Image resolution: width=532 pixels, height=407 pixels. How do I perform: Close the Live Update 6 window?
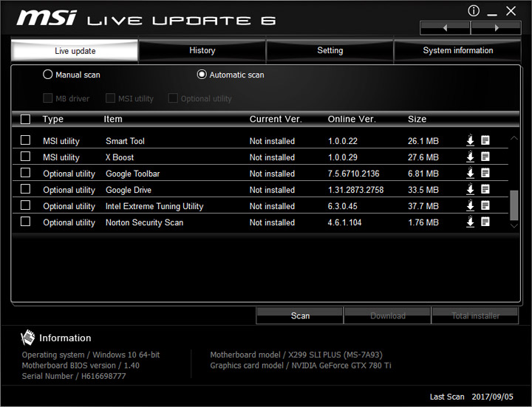pos(511,11)
